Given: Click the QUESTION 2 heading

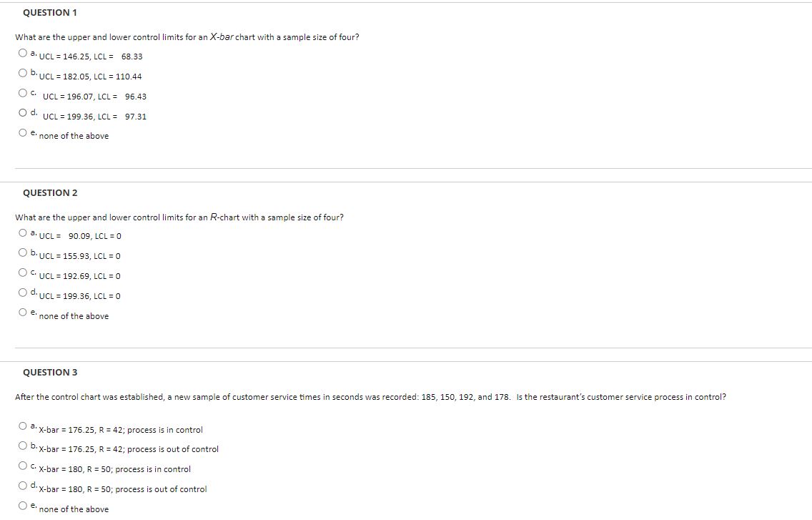Looking at the screenshot, I should pos(49,192).
